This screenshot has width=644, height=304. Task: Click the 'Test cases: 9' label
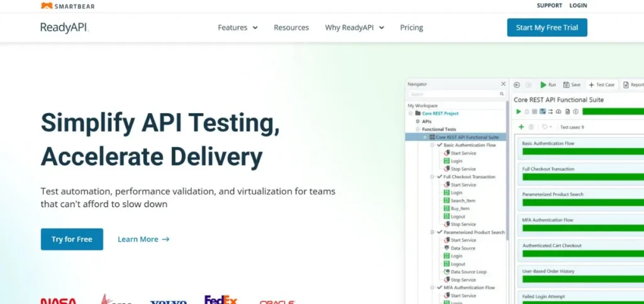click(572, 127)
